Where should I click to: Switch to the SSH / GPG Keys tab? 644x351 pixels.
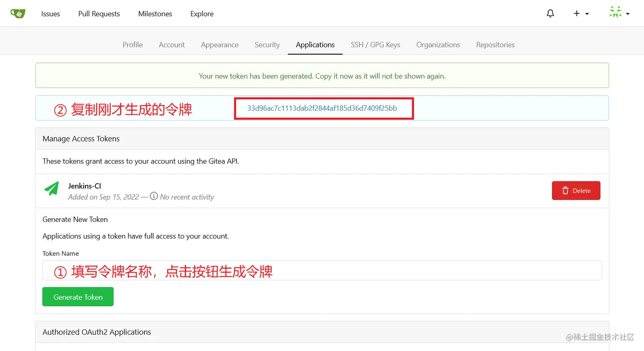(x=375, y=45)
